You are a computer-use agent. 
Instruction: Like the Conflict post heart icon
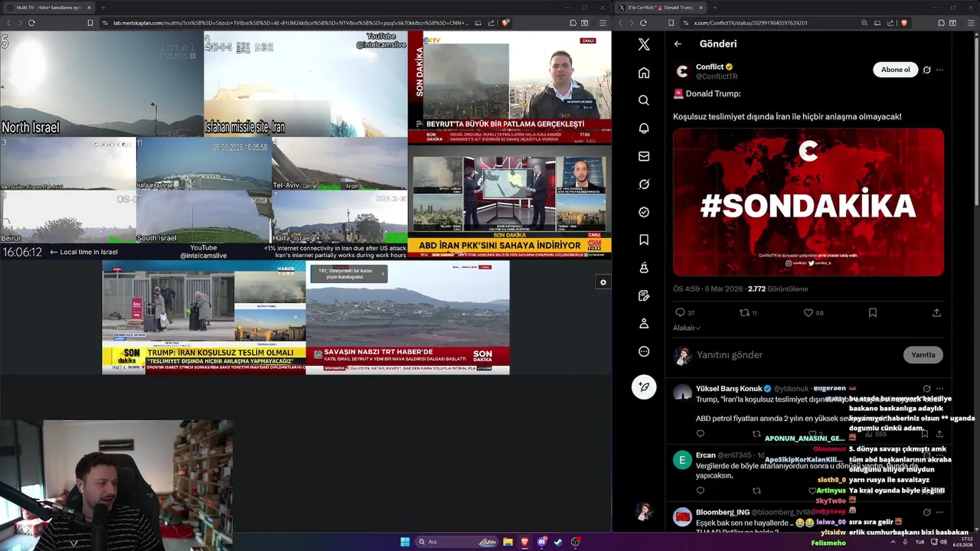(808, 313)
